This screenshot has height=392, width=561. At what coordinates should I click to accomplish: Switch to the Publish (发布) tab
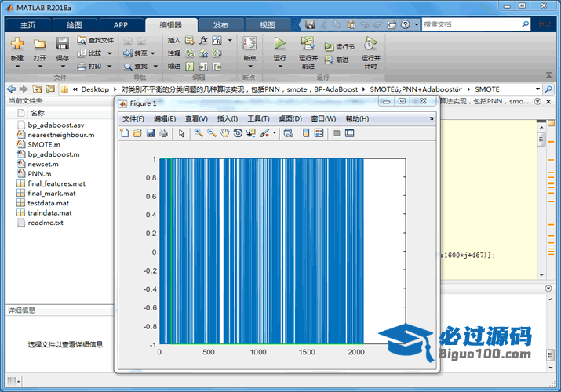coord(220,25)
